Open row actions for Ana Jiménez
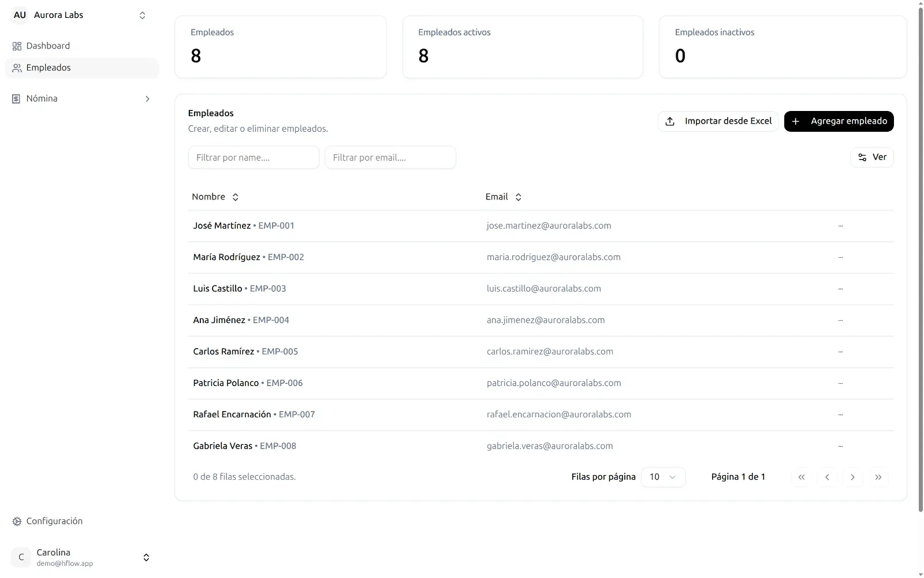924x578 pixels. (x=840, y=320)
